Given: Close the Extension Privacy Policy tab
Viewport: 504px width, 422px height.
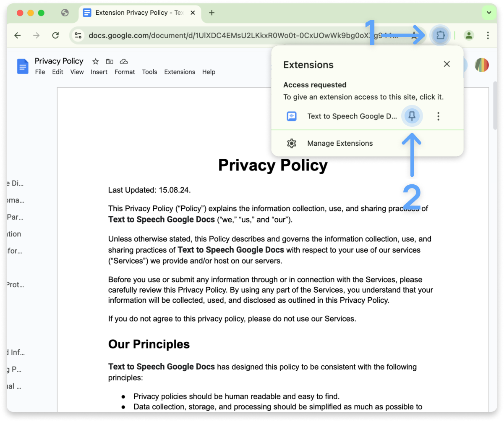Looking at the screenshot, I should click(193, 13).
